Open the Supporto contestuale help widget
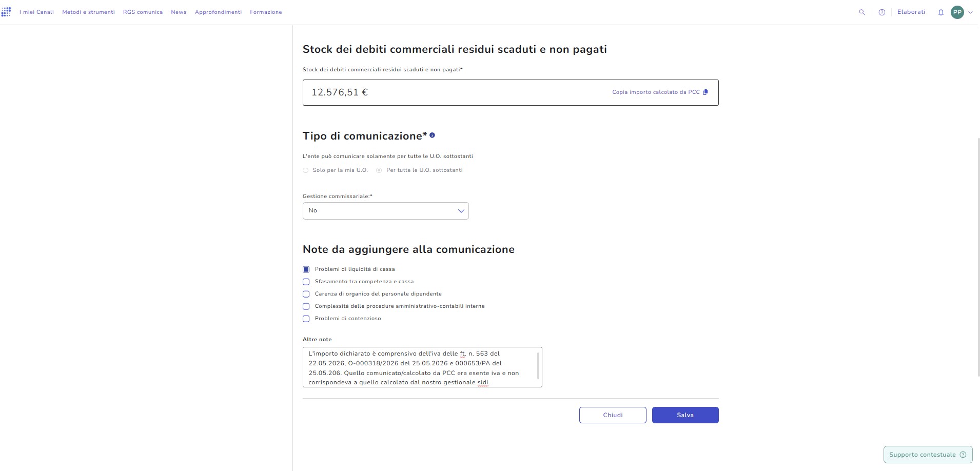980x471 pixels. coord(928,455)
